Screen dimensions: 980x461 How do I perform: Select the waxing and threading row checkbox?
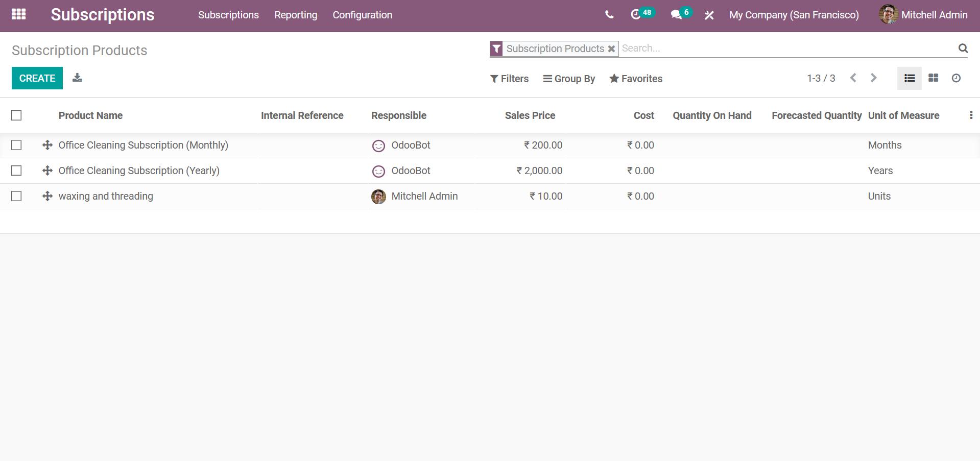[x=16, y=196]
